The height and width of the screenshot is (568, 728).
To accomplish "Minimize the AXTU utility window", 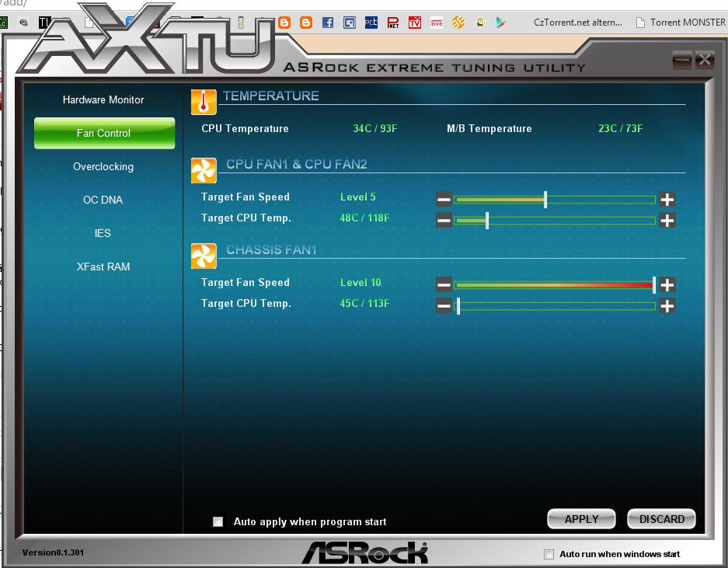I will (681, 61).
